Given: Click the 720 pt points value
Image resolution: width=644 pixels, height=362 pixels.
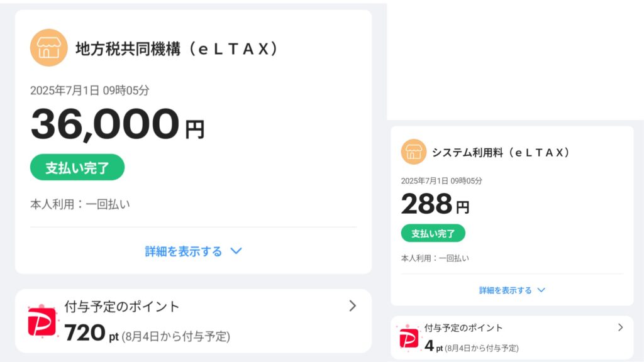Looking at the screenshot, I should [91, 333].
